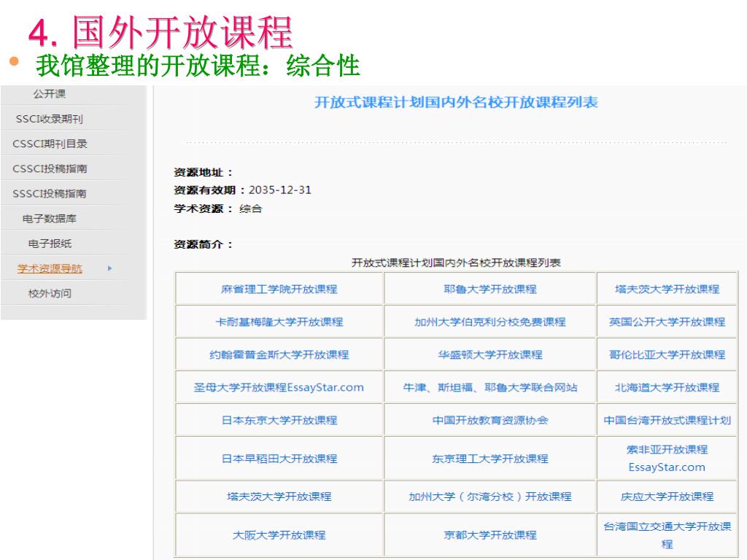Open 塔夫茨大学开放课程 in the seventh table row

279,497
